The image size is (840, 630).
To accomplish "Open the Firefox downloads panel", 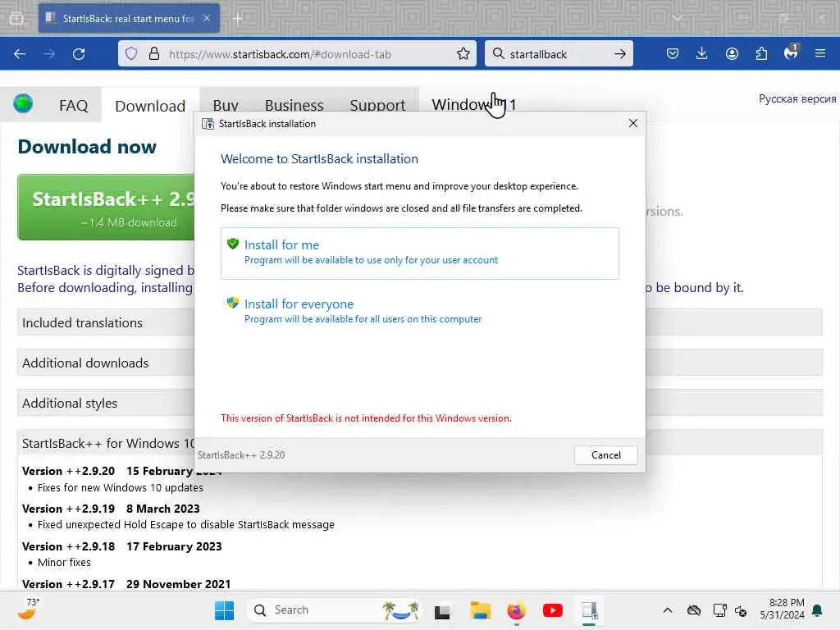I will pyautogui.click(x=702, y=53).
